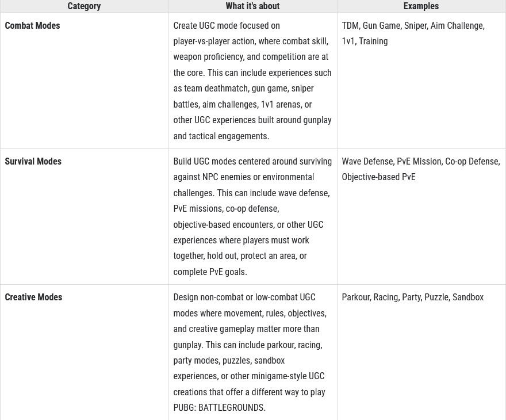Click the text 'Objective-based PvE'
This screenshot has height=420, width=506.
pyautogui.click(x=378, y=177)
